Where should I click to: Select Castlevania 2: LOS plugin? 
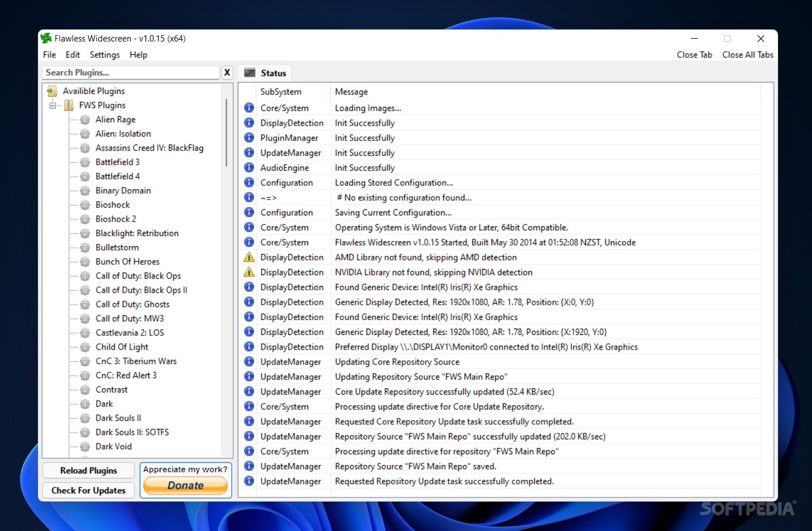[130, 333]
